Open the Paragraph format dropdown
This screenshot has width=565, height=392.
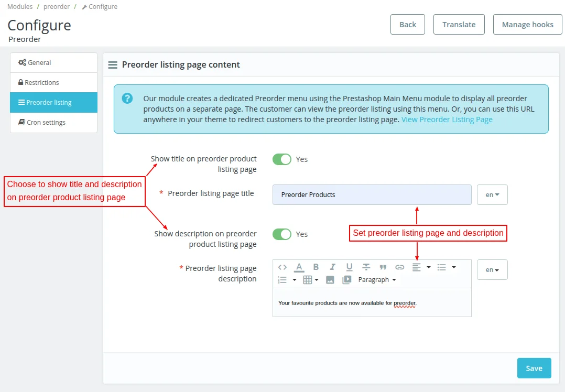[377, 280]
